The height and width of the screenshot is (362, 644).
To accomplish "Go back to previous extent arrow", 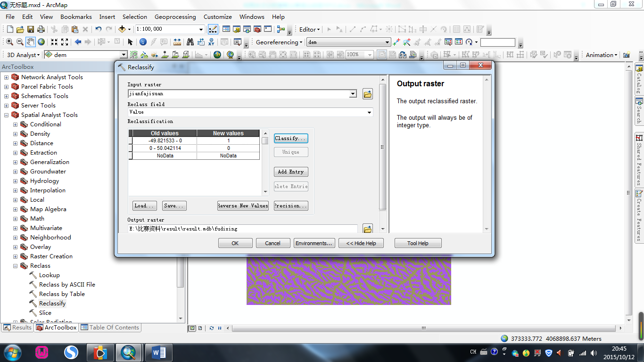I will (78, 42).
